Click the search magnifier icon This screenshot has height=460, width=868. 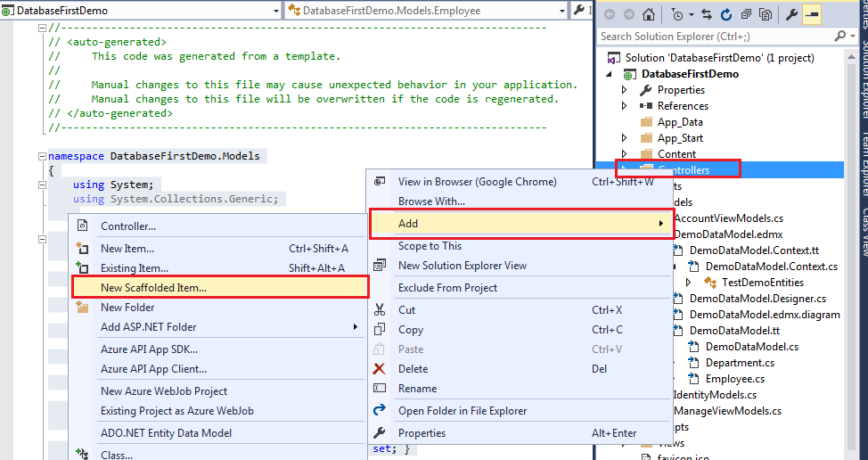(x=839, y=36)
